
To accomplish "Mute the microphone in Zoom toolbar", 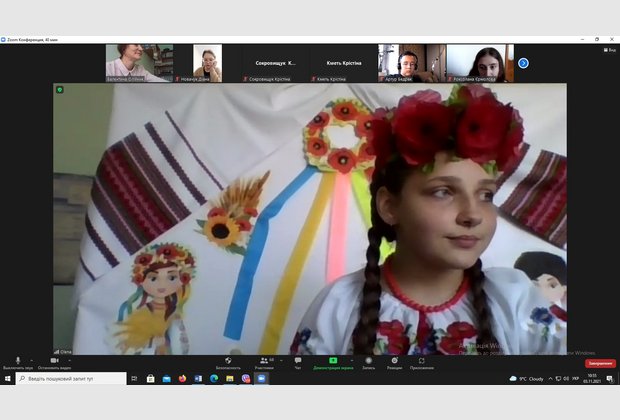I will pos(18,362).
